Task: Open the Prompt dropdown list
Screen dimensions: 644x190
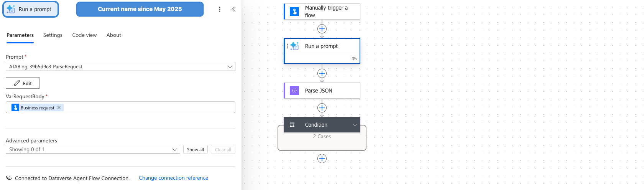Action: [x=120, y=66]
